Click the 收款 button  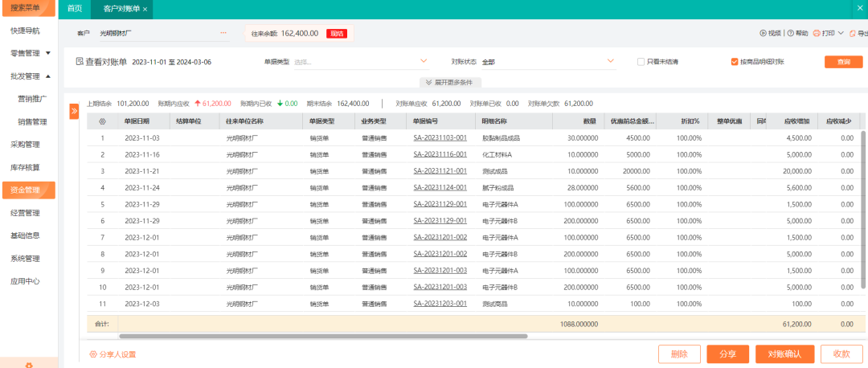click(x=841, y=354)
